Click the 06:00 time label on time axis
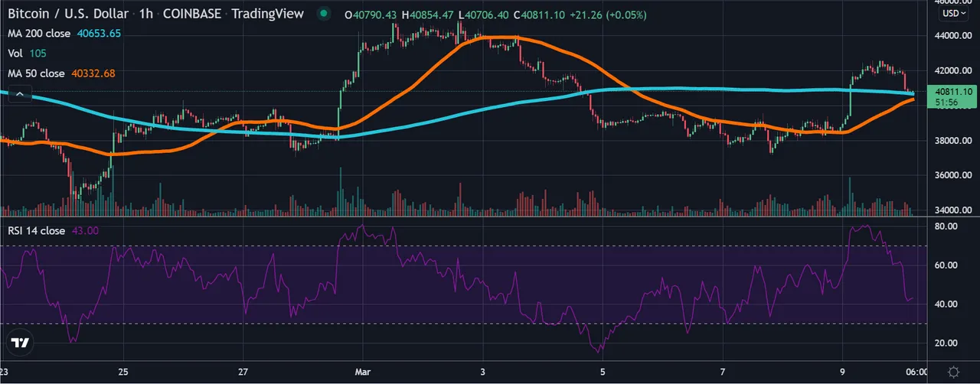This screenshot has height=384, width=980. [917, 372]
